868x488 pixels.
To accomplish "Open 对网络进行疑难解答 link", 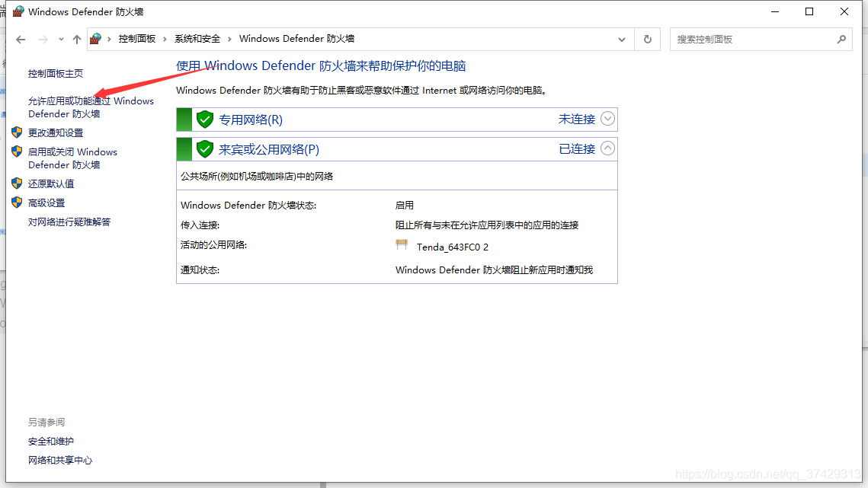I will pos(69,222).
